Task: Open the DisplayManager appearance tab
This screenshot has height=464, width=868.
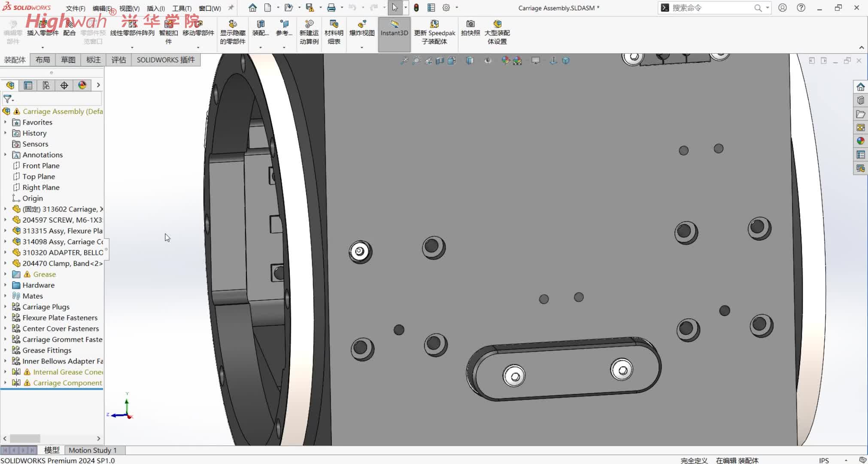Action: point(82,85)
